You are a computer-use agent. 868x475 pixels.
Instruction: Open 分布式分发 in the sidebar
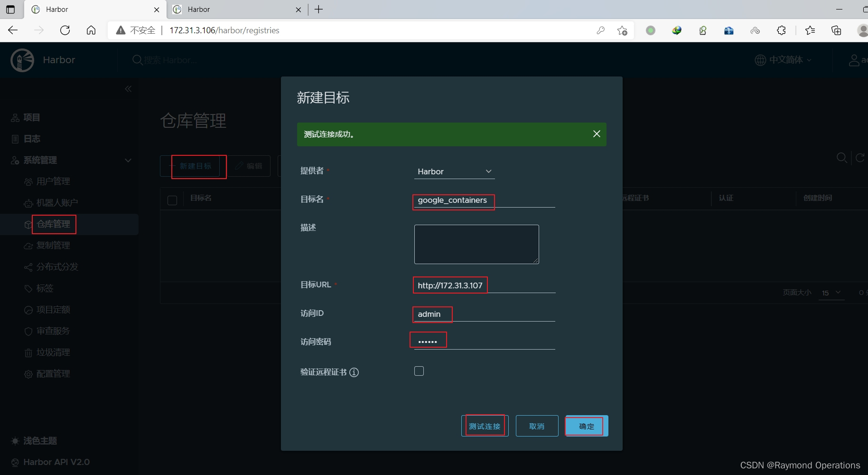(57, 267)
